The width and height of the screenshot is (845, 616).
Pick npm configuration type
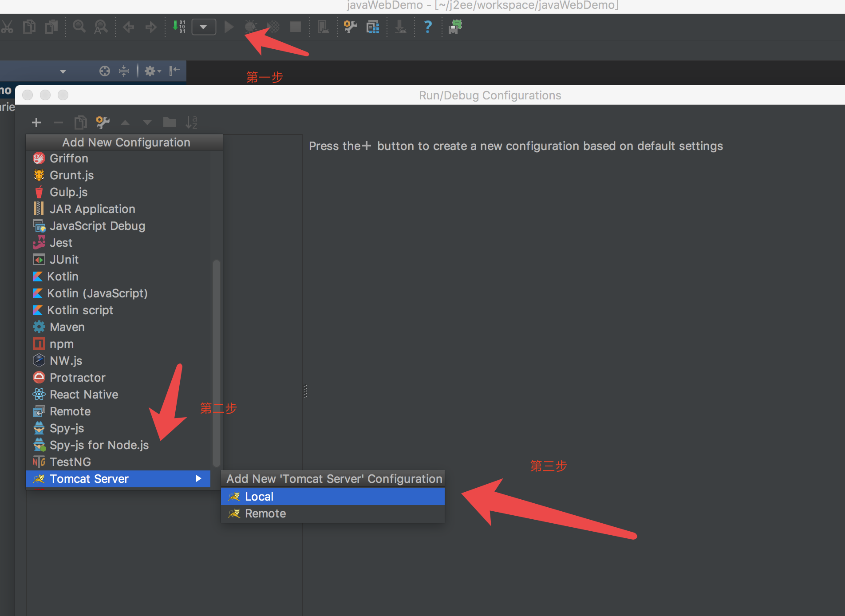[x=118, y=344]
